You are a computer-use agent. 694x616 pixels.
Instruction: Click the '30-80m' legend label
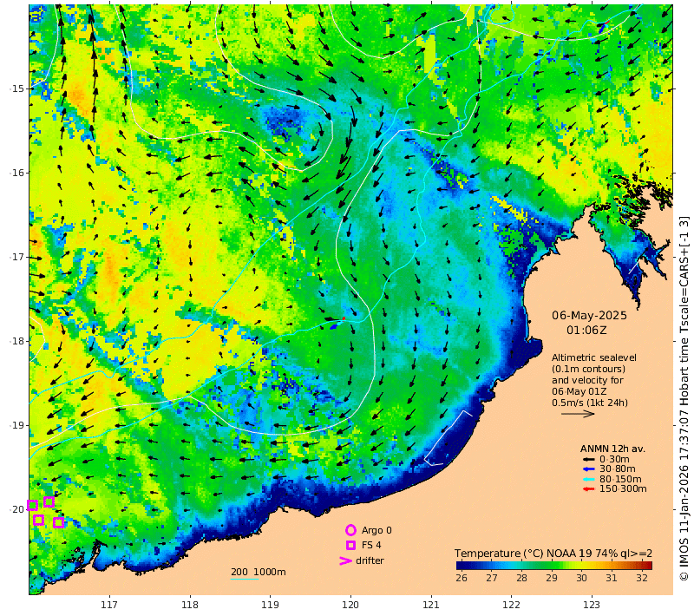[x=618, y=469]
